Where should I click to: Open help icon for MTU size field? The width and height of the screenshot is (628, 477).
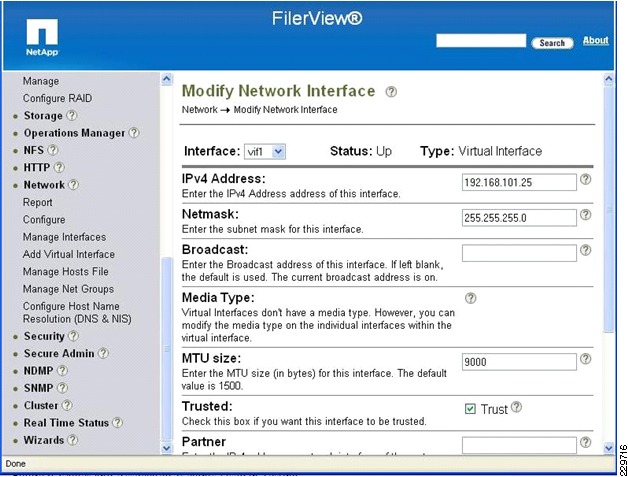[586, 359]
